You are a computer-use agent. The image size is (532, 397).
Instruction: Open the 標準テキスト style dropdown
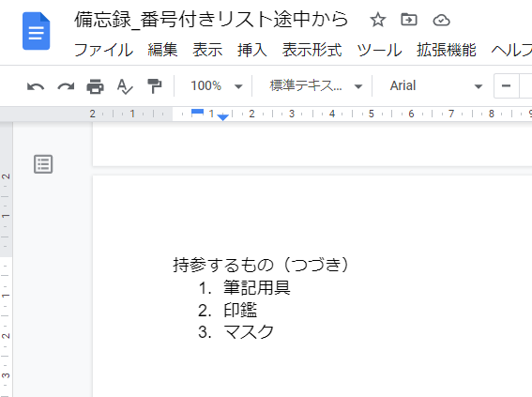pyautogui.click(x=315, y=85)
